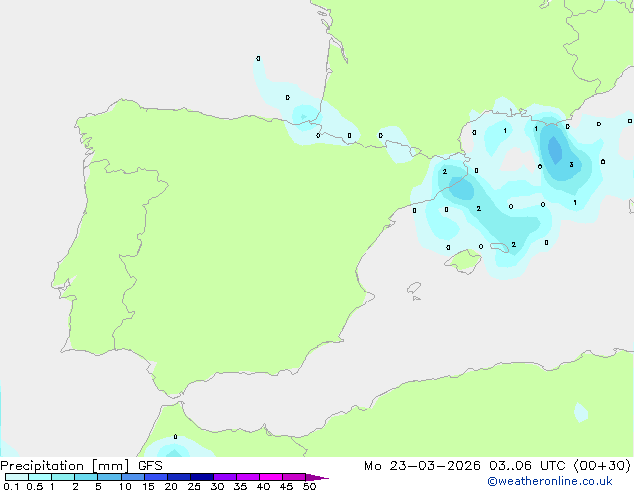Click the 5–10 mm legend swatch
The width and height of the screenshot is (634, 490).
point(109,477)
